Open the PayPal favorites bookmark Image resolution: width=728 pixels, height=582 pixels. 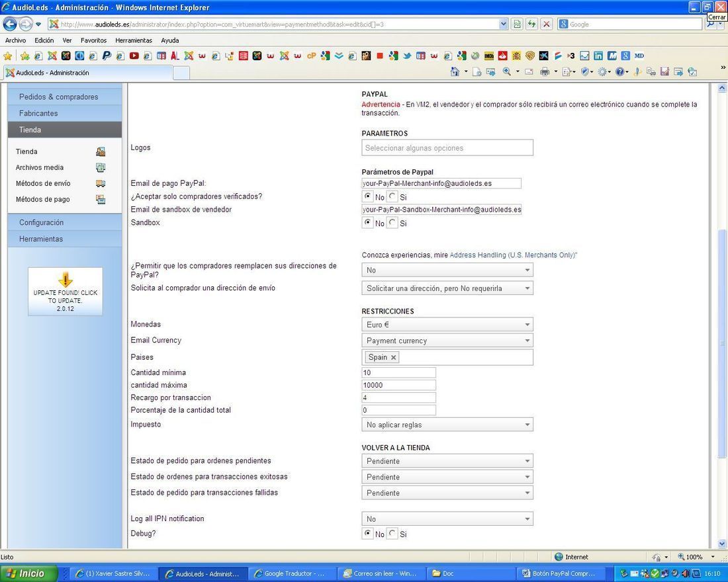coord(107,56)
